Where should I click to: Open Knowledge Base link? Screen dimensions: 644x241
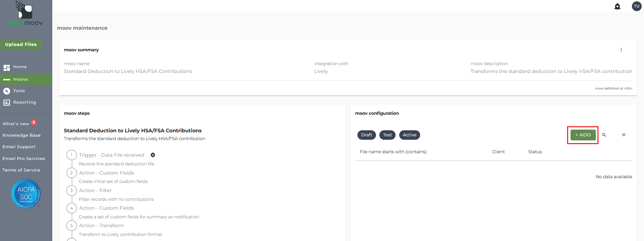[22, 135]
